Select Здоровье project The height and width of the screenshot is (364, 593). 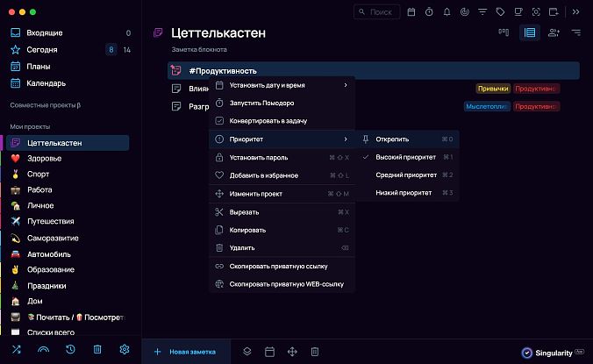68,159
